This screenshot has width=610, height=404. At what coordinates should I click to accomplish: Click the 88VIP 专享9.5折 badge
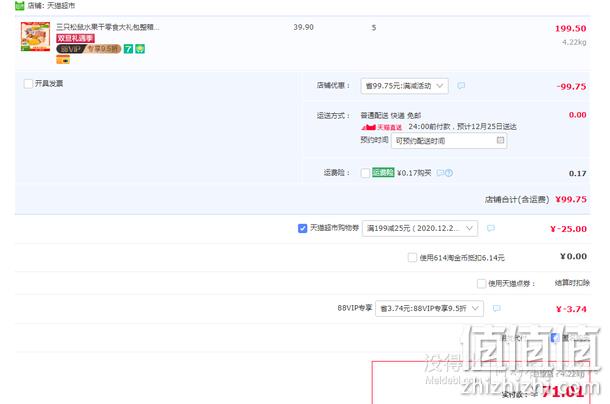(x=89, y=49)
